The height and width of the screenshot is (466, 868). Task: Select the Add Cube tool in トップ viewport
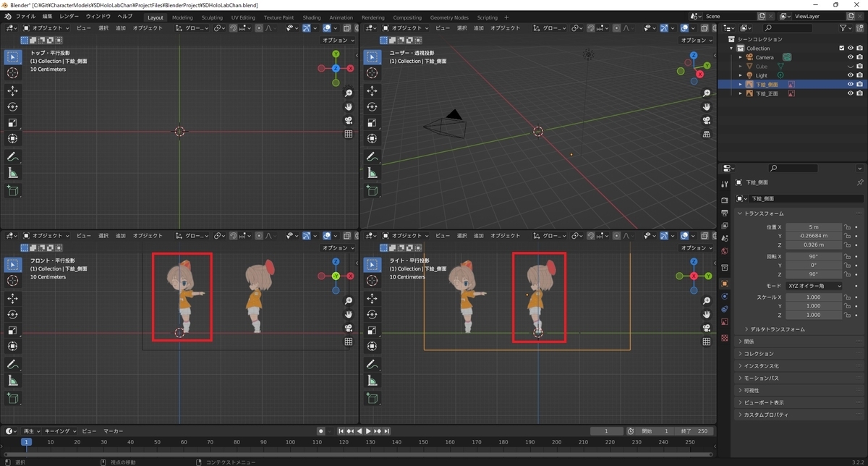click(x=12, y=190)
